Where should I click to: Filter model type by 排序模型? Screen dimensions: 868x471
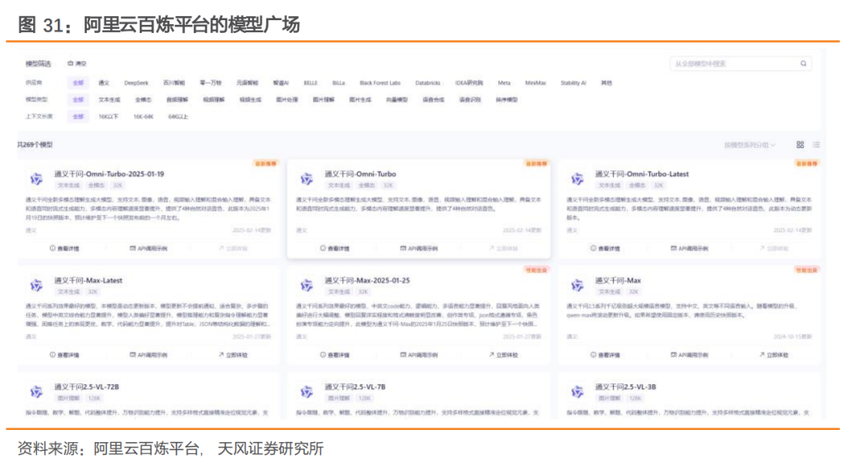506,100
